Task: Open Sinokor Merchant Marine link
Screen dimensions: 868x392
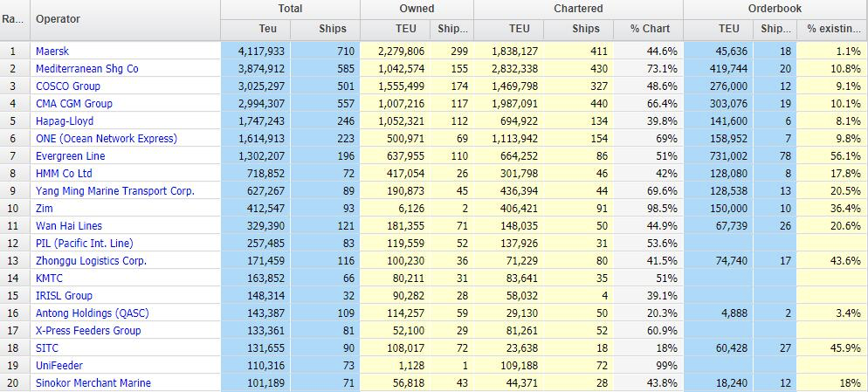Action: [93, 383]
